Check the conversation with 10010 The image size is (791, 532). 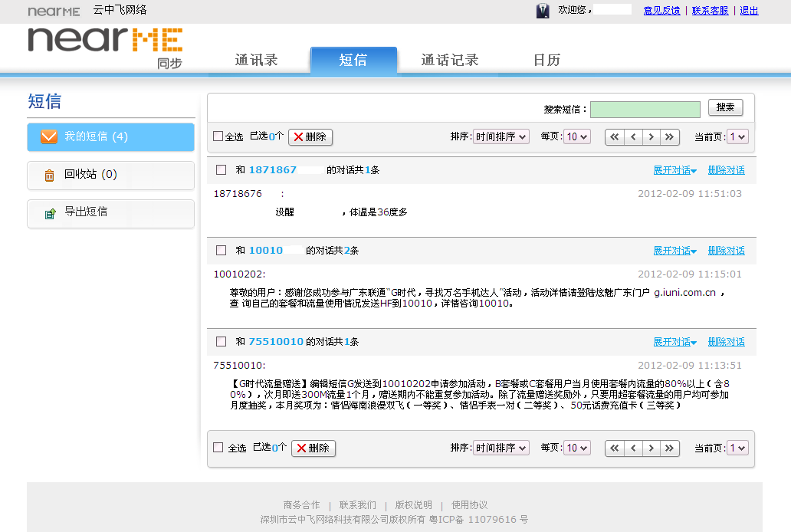click(221, 251)
